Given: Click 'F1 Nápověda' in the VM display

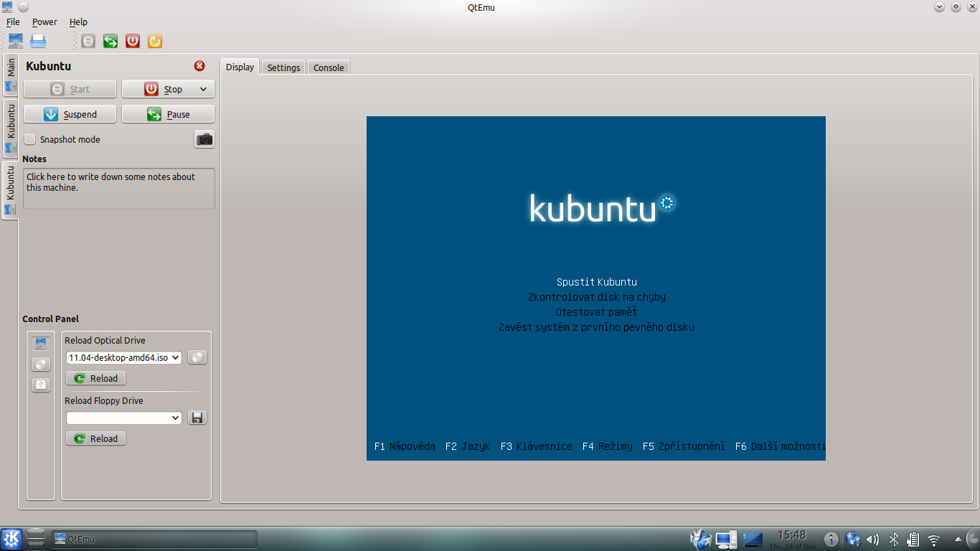Looking at the screenshot, I should pyautogui.click(x=405, y=446).
